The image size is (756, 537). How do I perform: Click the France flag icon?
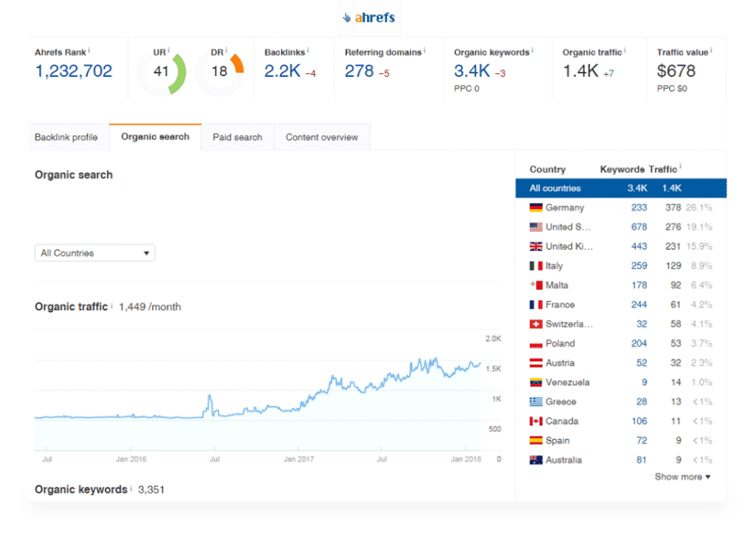click(x=536, y=305)
